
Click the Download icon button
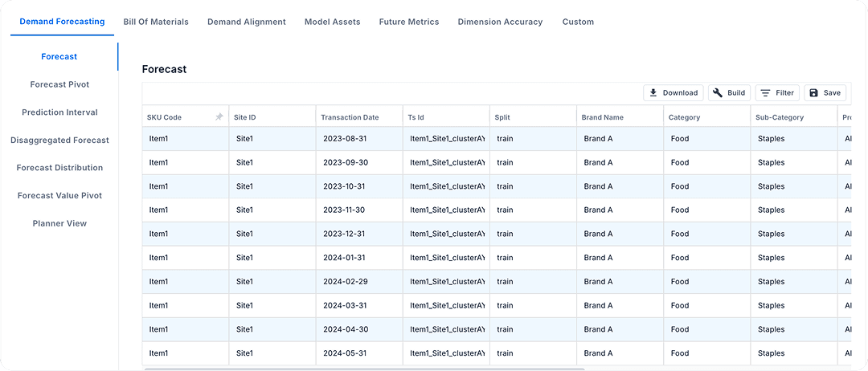pyautogui.click(x=653, y=93)
